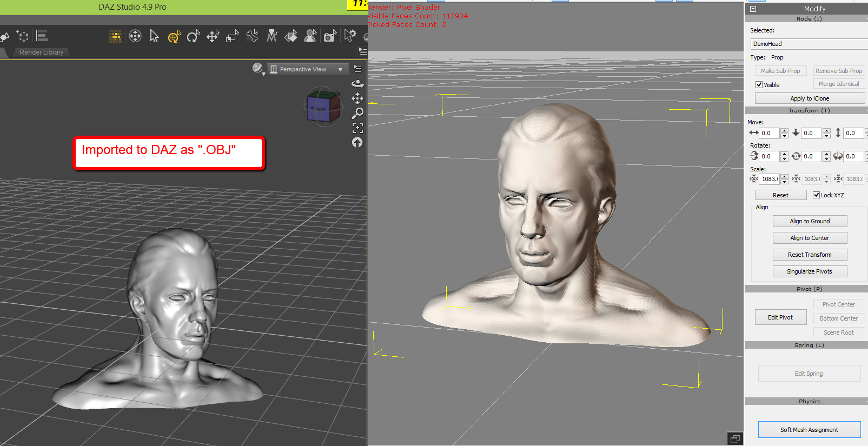Screen dimensions: 868x446
Task: Open the pane options menu beside Render Library
Action: [x=362, y=51]
